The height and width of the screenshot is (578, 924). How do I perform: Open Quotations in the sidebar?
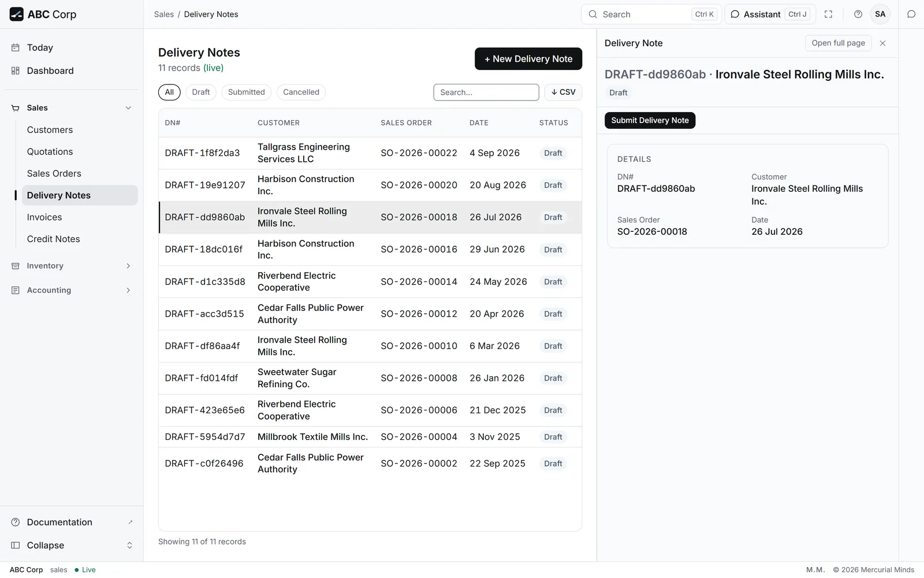80,152
